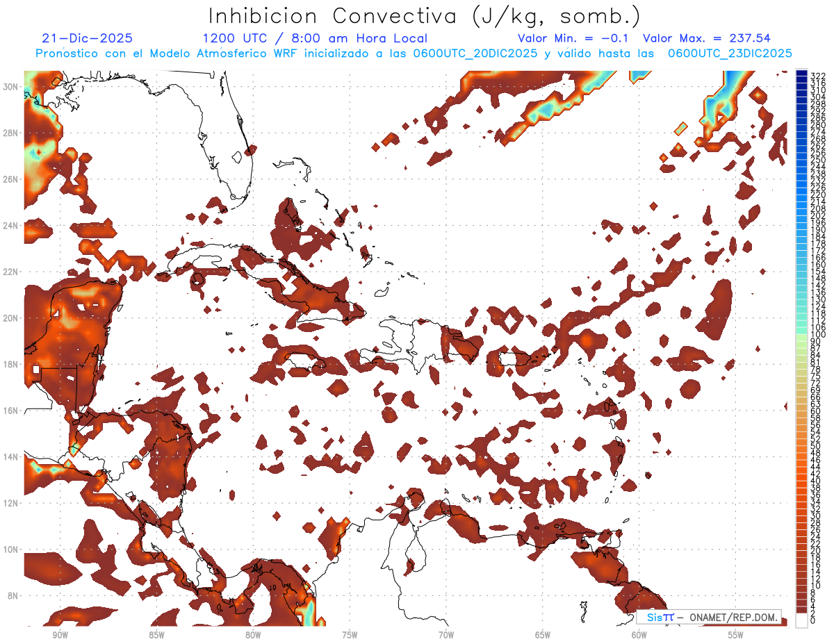Click the color scale value 322
834x644 pixels.
pyautogui.click(x=818, y=75)
